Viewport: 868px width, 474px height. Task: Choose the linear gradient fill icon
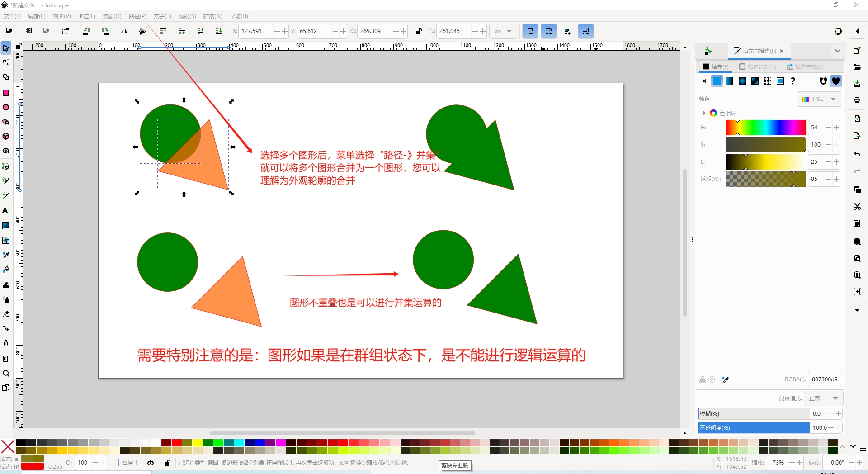(x=730, y=81)
